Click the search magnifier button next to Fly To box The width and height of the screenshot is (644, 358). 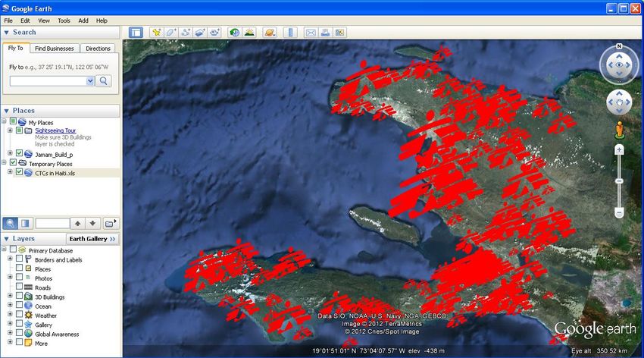coord(104,81)
